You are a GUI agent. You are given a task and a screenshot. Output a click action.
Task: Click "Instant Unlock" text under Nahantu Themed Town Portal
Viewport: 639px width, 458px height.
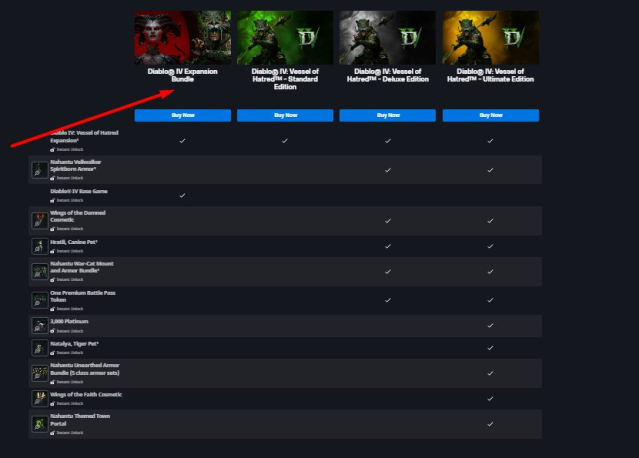pos(70,433)
